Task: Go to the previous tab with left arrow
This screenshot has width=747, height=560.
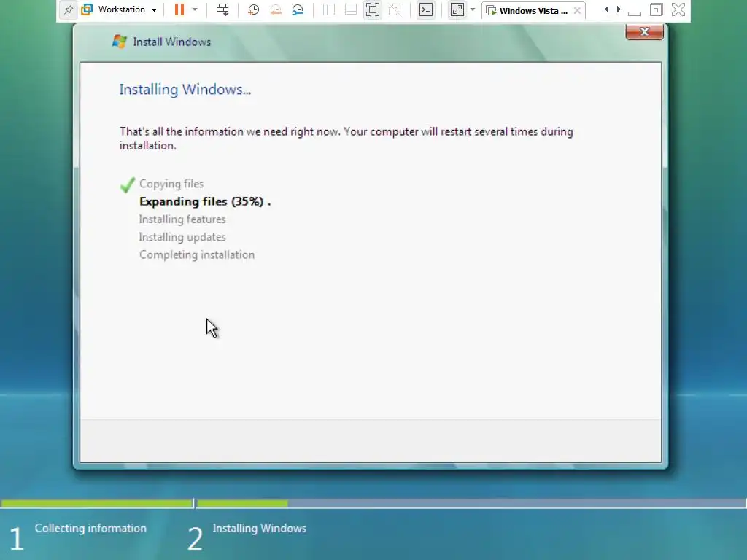Action: 606,9
